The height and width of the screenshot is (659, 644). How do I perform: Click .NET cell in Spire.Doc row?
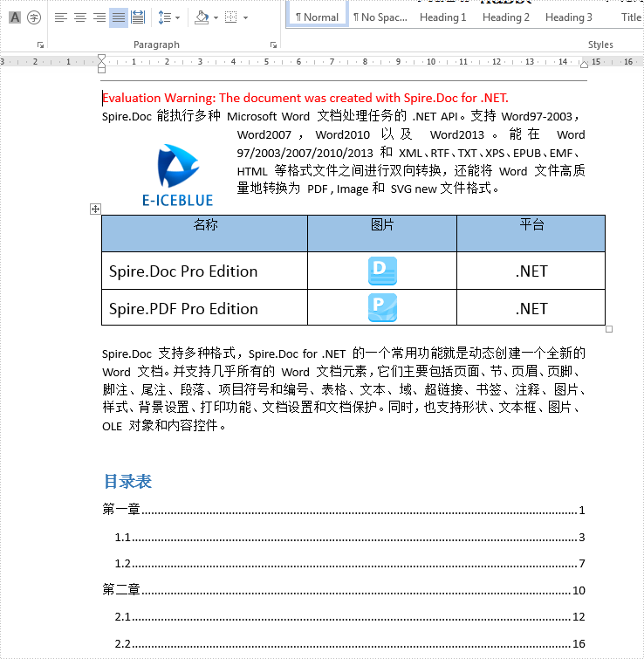(x=531, y=271)
